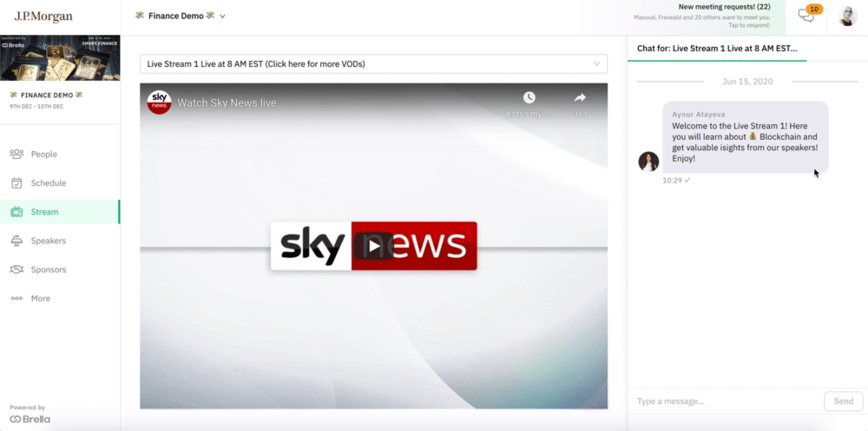Viewport: 868px width, 431px height.
Task: Click the Send message button
Action: point(843,401)
